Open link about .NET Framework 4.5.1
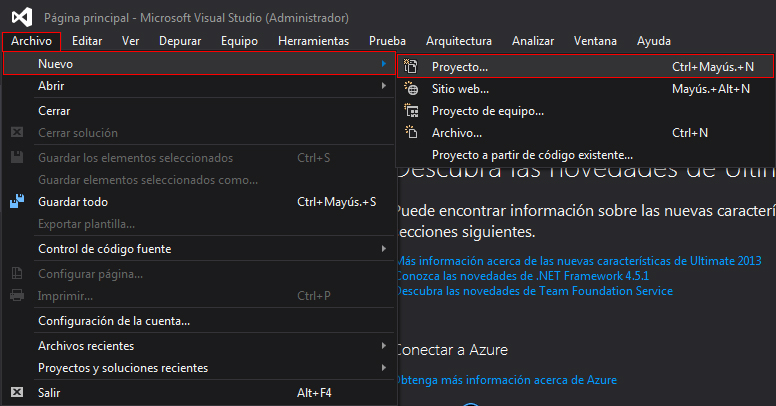Screen dimensions: 776x406 point(523,276)
